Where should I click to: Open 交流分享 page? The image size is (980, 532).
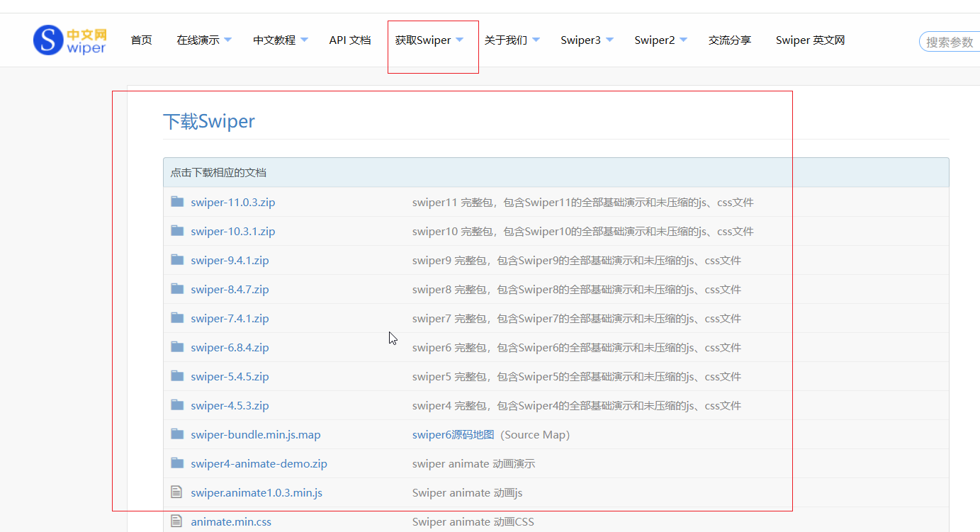(x=730, y=40)
